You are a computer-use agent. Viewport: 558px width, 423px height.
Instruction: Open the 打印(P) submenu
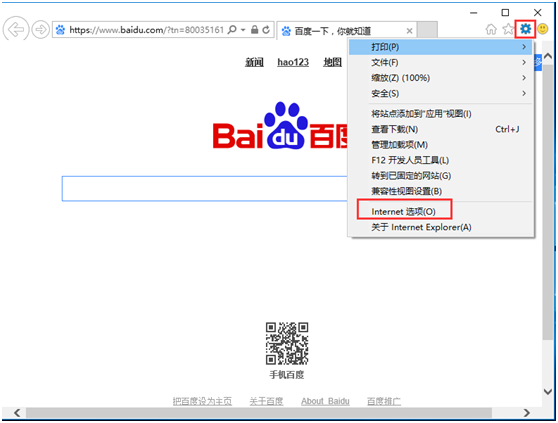[440, 47]
